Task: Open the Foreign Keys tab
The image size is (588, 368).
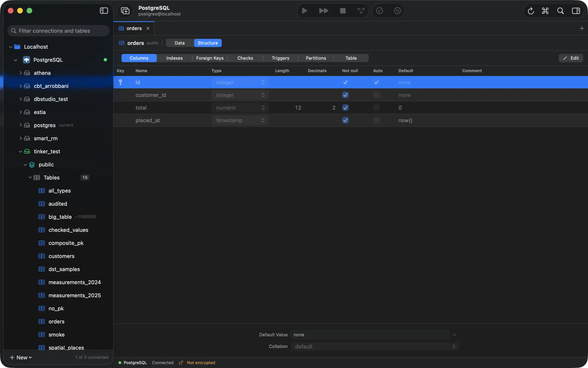Action: pos(210,58)
